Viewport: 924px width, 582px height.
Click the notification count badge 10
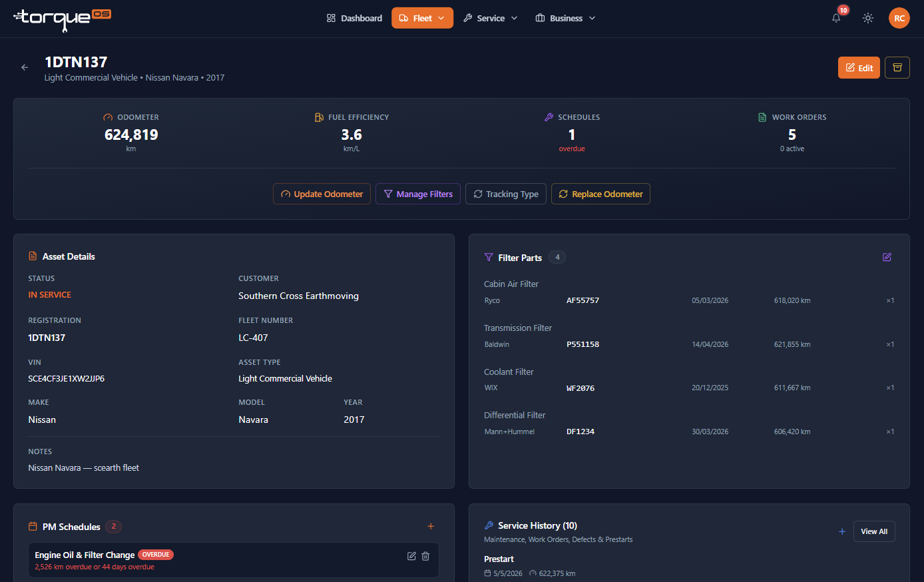point(843,10)
